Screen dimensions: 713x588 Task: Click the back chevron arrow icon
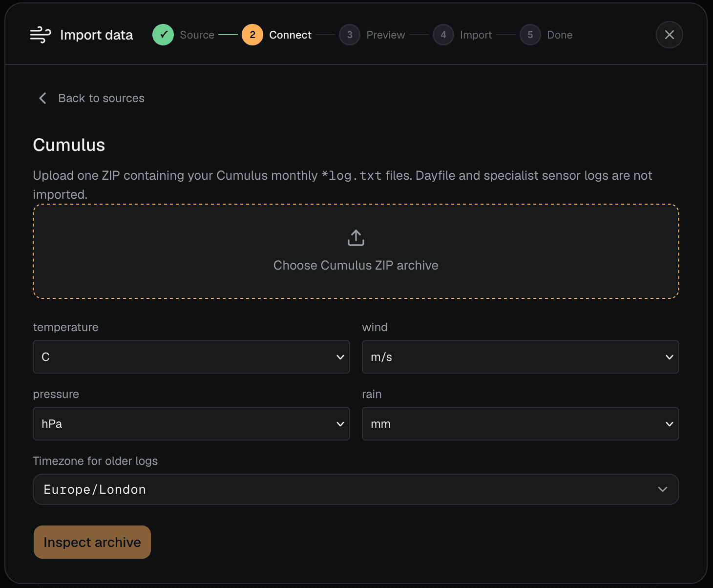click(43, 98)
